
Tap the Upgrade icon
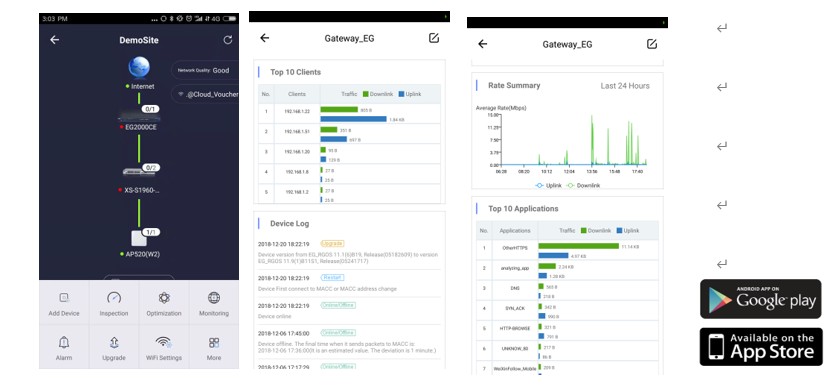(x=114, y=342)
